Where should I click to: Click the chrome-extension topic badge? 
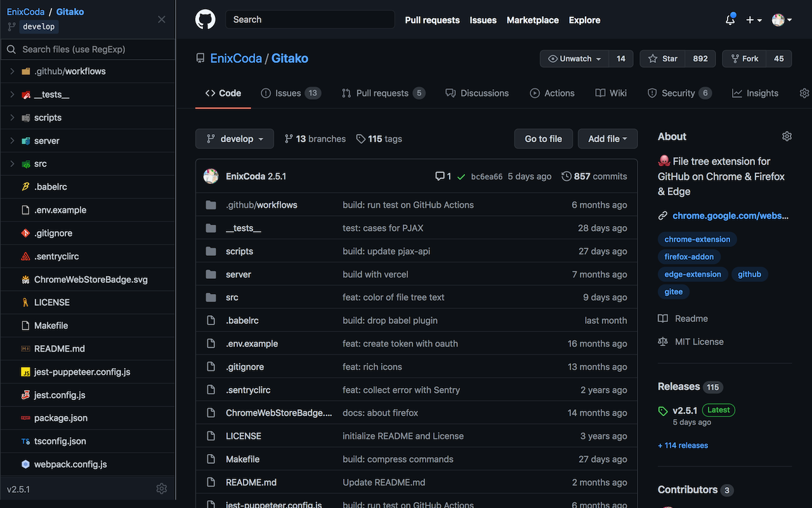pos(697,239)
